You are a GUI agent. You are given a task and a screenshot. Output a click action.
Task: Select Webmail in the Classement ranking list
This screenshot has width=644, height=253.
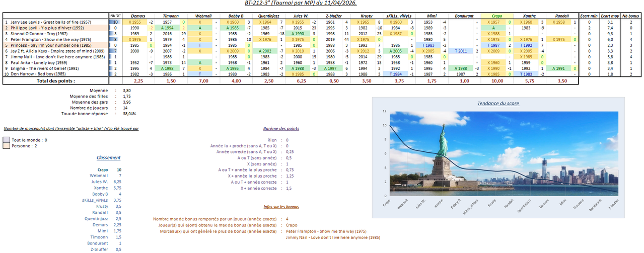coord(99,176)
